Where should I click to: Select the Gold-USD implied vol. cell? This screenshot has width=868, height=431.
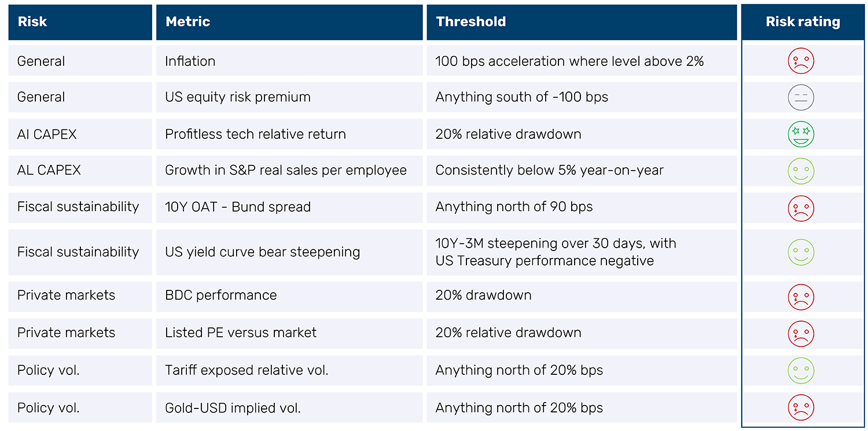tap(233, 408)
